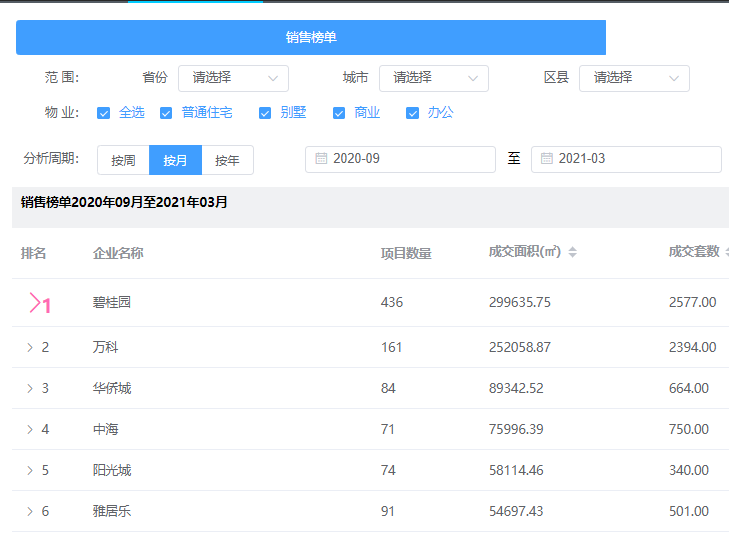Uncheck the 商业 checkbox
The height and width of the screenshot is (535, 729).
tap(339, 113)
